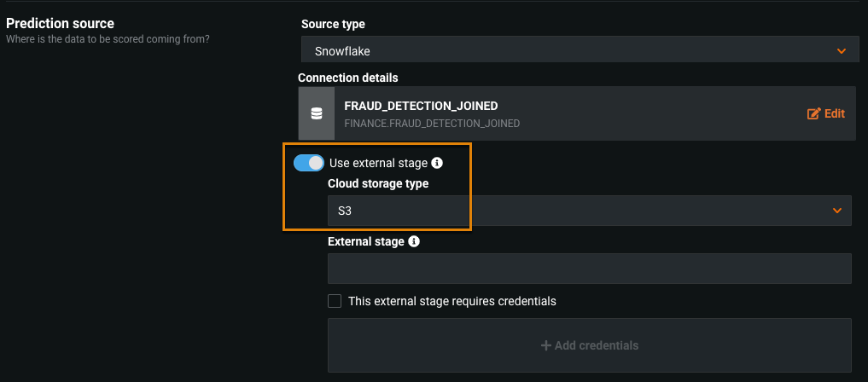Click the Prediction source section heading

click(x=60, y=24)
